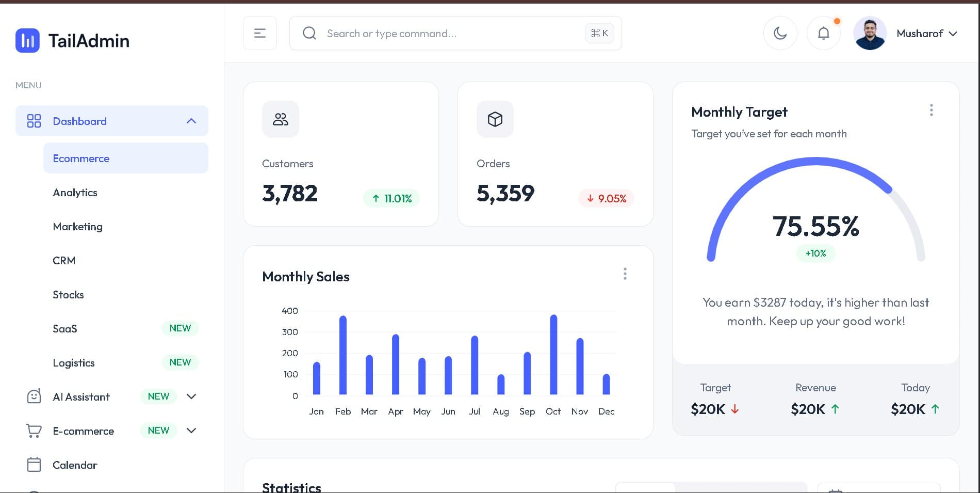
Task: Expand the AI Assistant submenu
Action: (191, 396)
